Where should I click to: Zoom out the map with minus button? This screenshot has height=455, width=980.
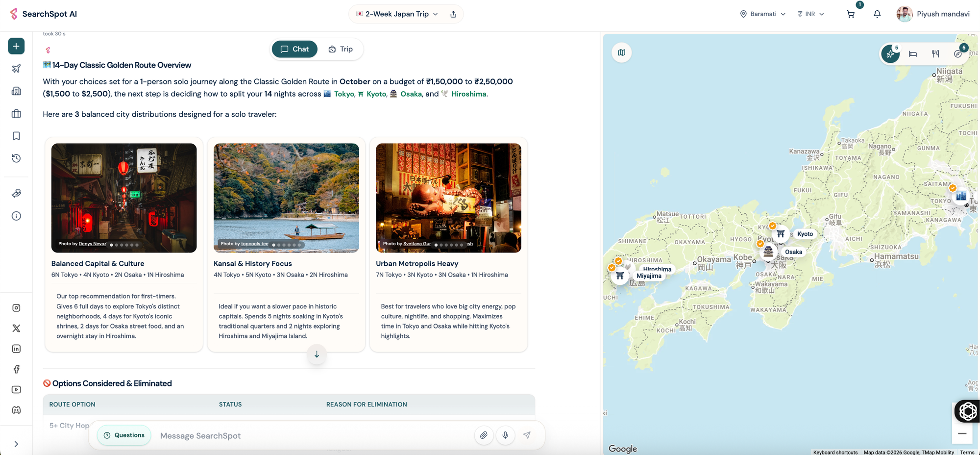point(962,433)
